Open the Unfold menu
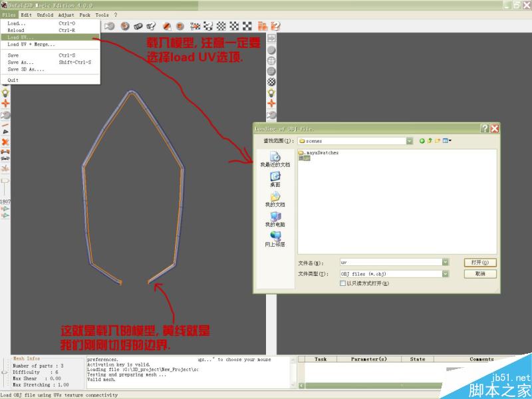The width and height of the screenshot is (532, 399). point(45,15)
